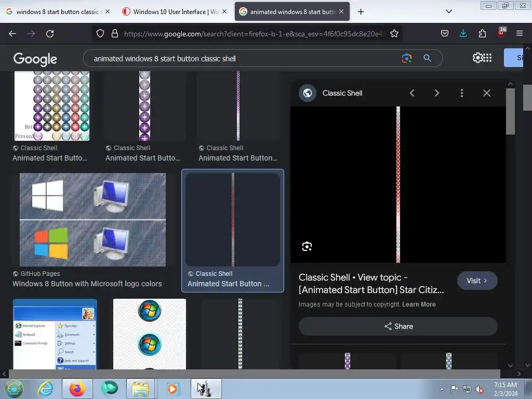This screenshot has height=399, width=532.
Task: Close the first 'windows 8 start button' tab
Action: pos(108,11)
